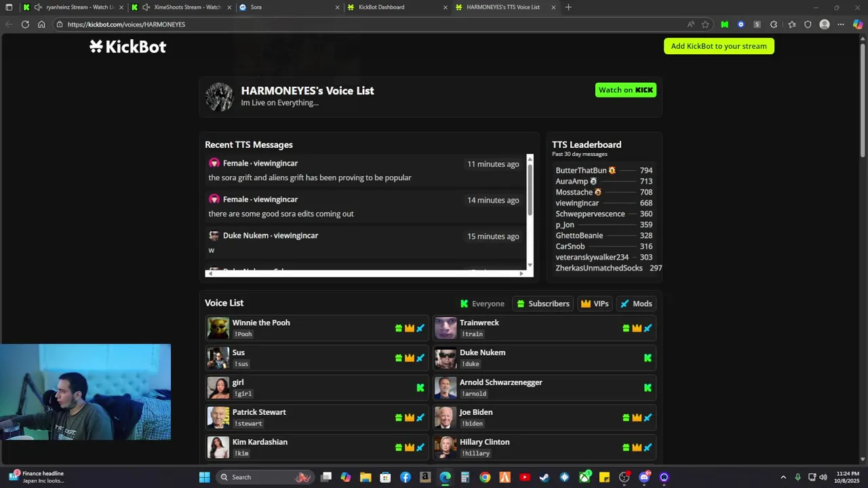Open HARMONEYES profile avatar

[219, 97]
